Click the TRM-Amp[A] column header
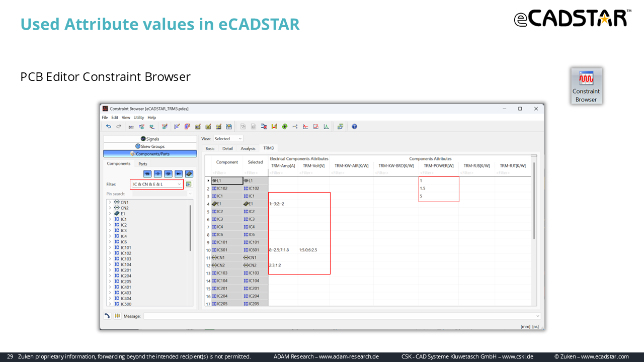The height and width of the screenshot is (362, 644). tap(283, 165)
